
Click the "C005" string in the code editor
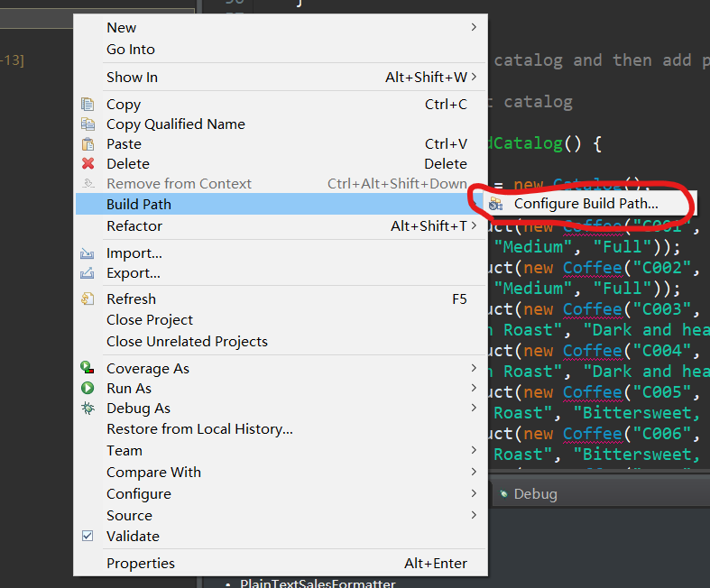(x=661, y=392)
